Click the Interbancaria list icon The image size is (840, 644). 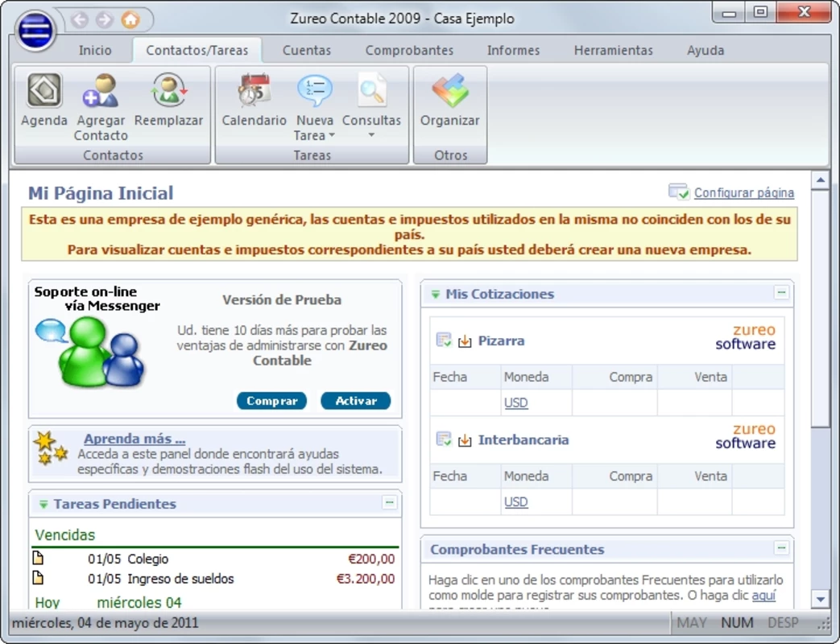pyautogui.click(x=444, y=439)
